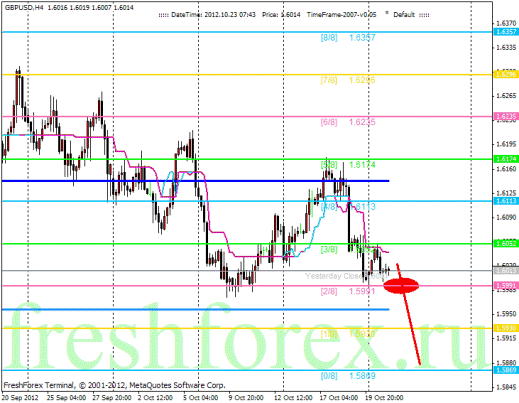Click the 19 Oct 20:00 time axis label
The width and height of the screenshot is (519, 403).
pos(384,398)
